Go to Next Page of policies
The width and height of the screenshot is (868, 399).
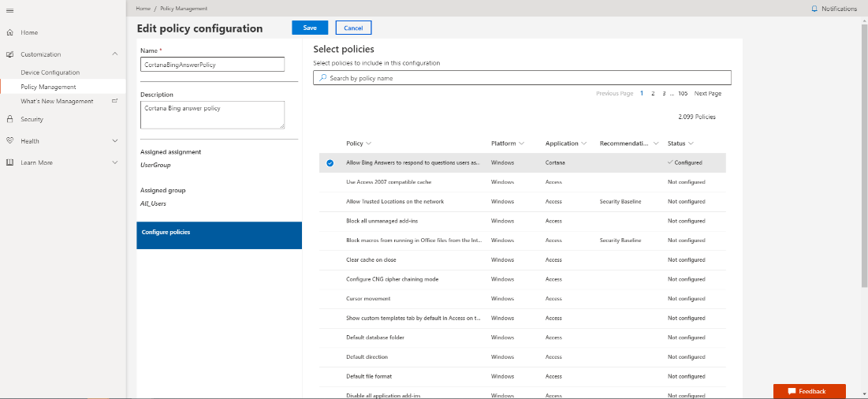pyautogui.click(x=707, y=94)
